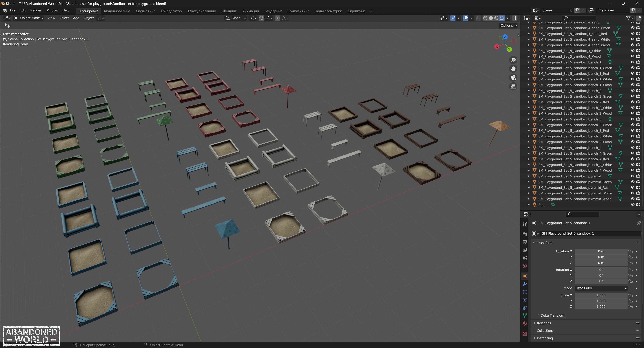Create new scene button next to Scene
This screenshot has height=348, width=644.
click(x=577, y=10)
